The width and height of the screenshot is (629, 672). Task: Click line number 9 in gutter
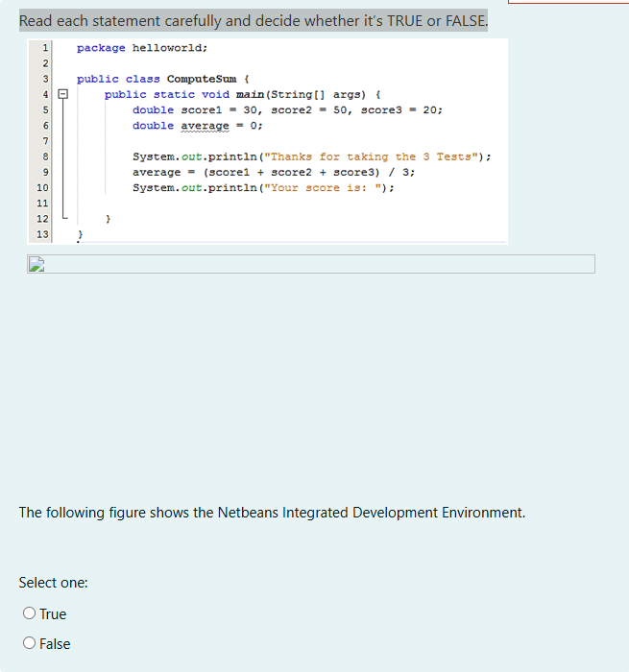click(x=45, y=172)
